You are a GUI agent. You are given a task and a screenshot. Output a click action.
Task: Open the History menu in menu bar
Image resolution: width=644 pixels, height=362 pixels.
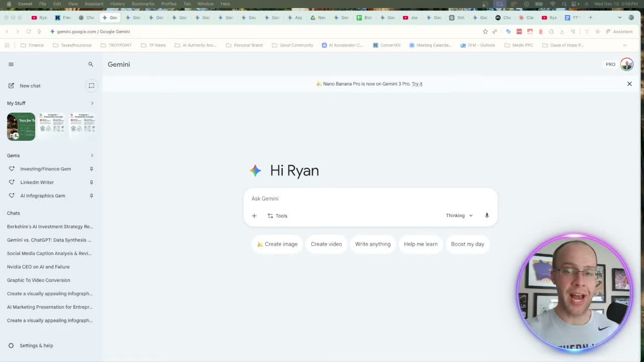[117, 4]
